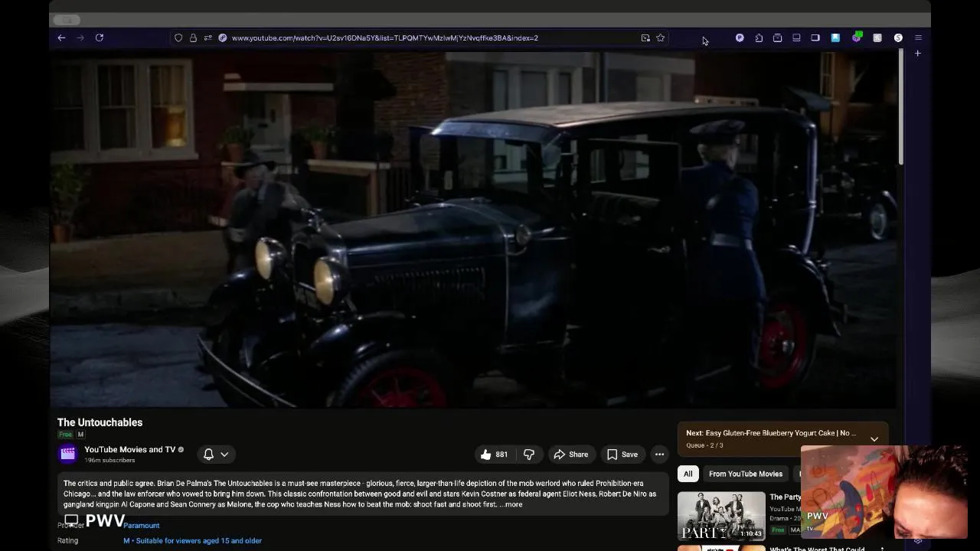Select the All filter chip

(x=688, y=474)
